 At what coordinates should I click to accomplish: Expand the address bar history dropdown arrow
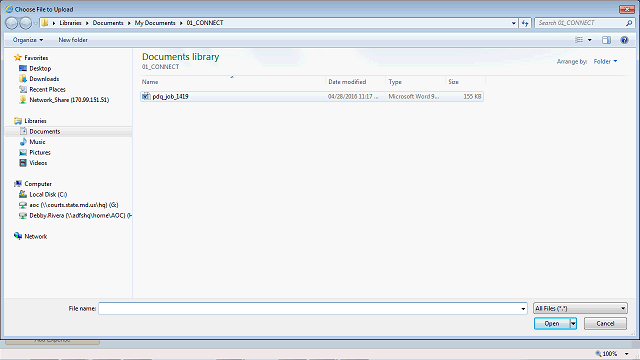(514, 23)
